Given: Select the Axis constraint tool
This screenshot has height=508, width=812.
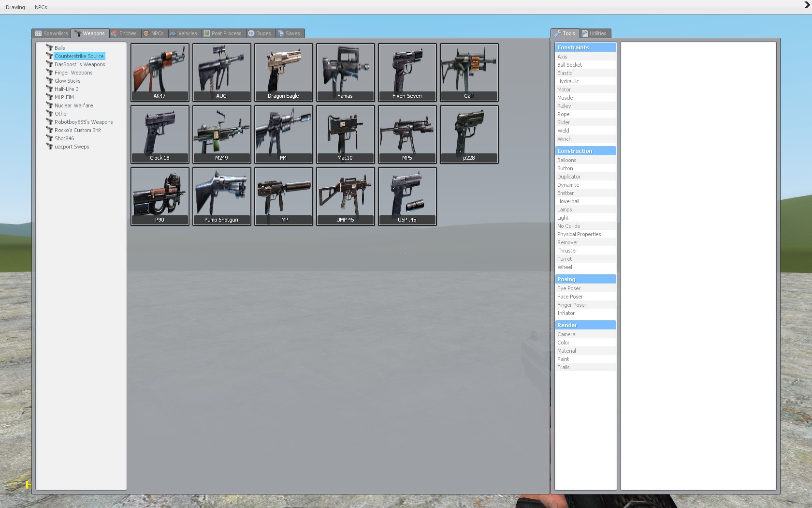Looking at the screenshot, I should pos(585,57).
